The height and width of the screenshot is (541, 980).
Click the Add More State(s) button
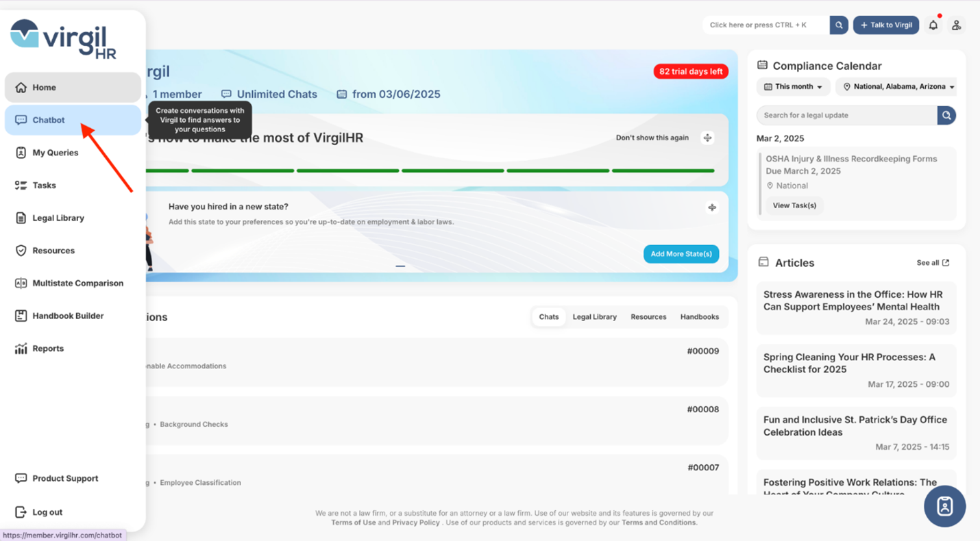(x=681, y=254)
